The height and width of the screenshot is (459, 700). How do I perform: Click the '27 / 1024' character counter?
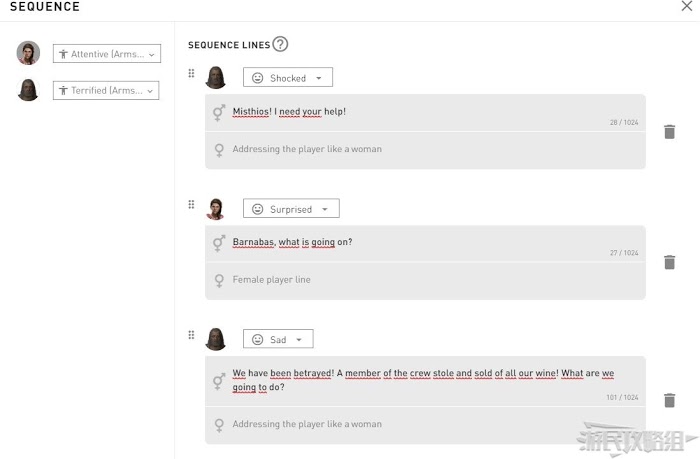[624, 253]
